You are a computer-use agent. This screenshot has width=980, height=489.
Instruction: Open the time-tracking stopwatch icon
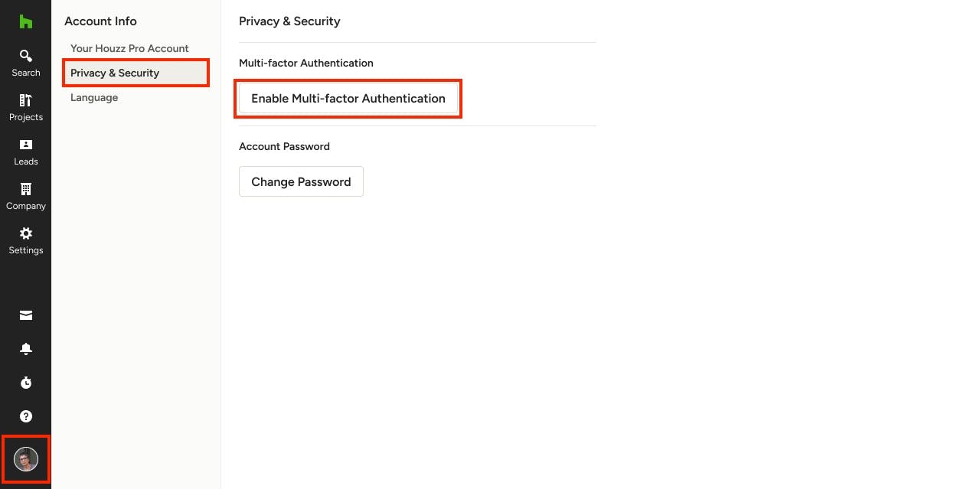pyautogui.click(x=25, y=383)
